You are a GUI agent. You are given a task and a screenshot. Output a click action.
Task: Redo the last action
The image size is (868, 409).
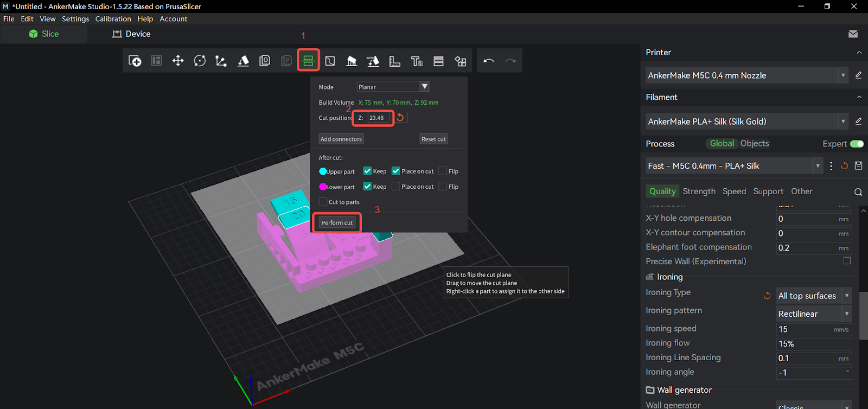(510, 61)
